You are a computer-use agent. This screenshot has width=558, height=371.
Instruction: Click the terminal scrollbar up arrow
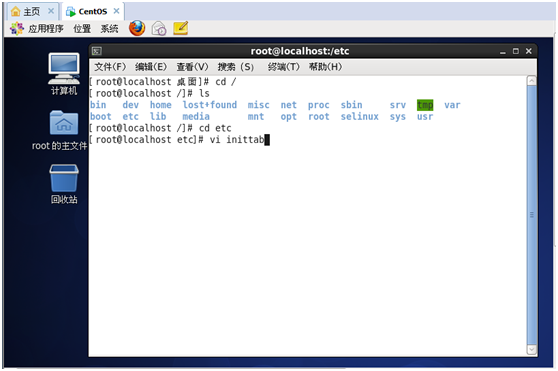click(531, 81)
